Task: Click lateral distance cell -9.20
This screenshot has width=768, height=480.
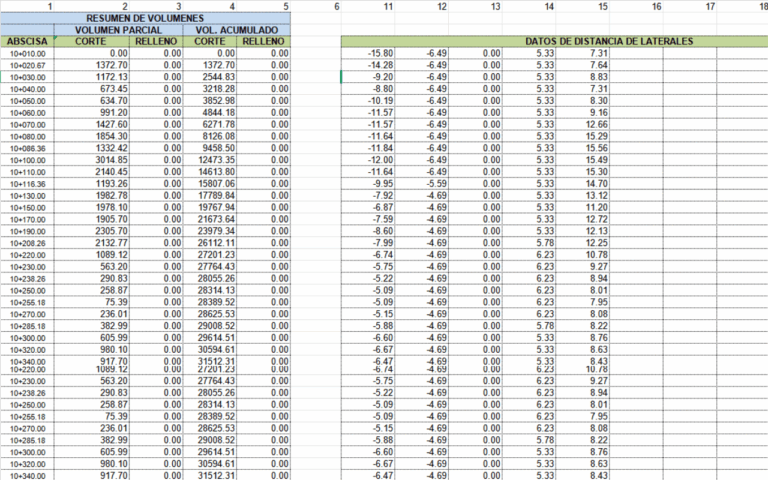Action: coord(368,77)
